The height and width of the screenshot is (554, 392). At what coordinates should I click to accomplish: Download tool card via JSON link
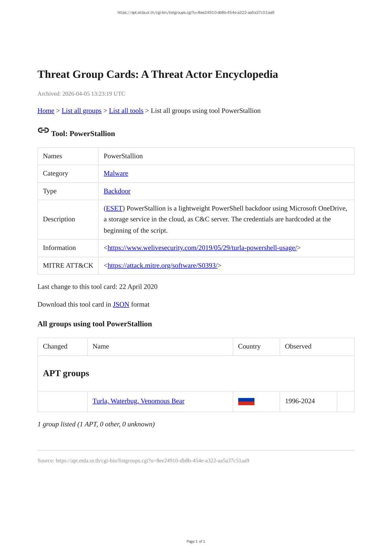(121, 304)
